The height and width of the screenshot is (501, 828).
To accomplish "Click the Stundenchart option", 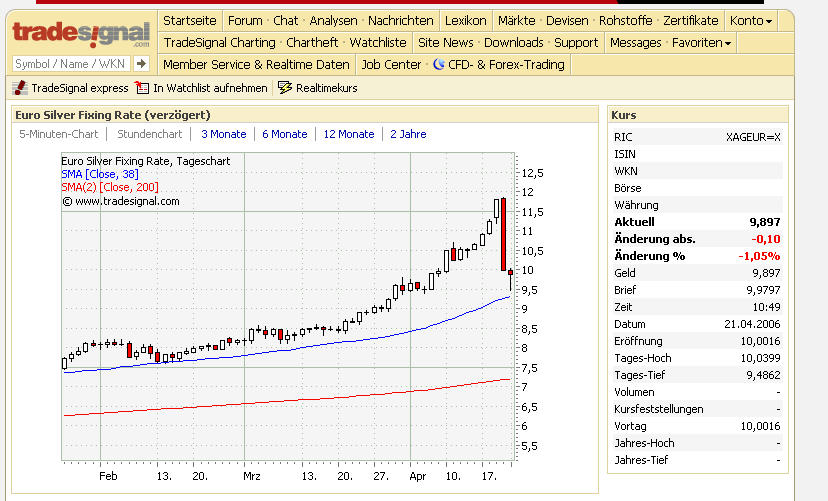I will pyautogui.click(x=149, y=134).
